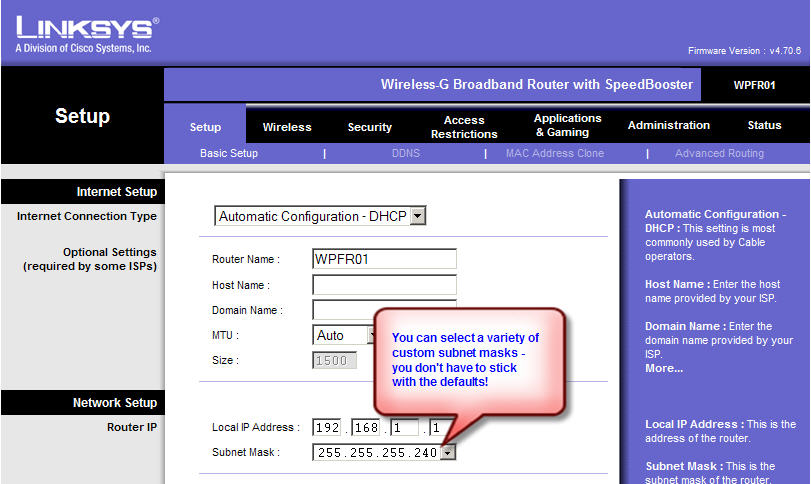Select the Setup tab
This screenshot has height=484, width=811.
[x=205, y=127]
